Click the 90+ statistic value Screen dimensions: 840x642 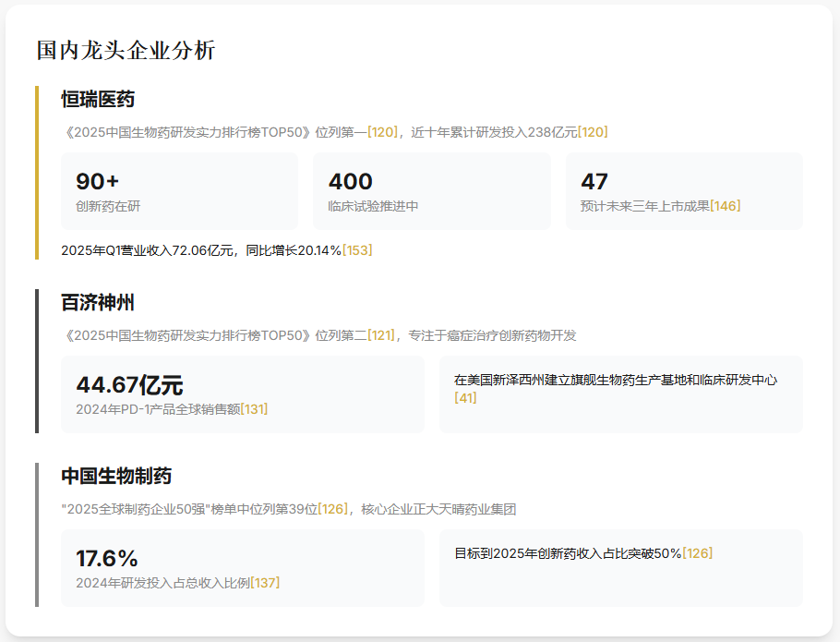(97, 182)
